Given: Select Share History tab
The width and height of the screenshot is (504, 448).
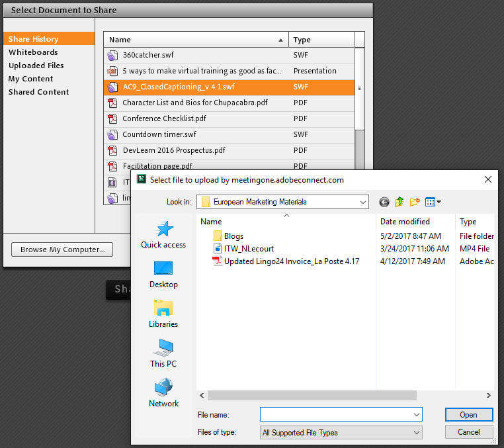Looking at the screenshot, I should (49, 38).
